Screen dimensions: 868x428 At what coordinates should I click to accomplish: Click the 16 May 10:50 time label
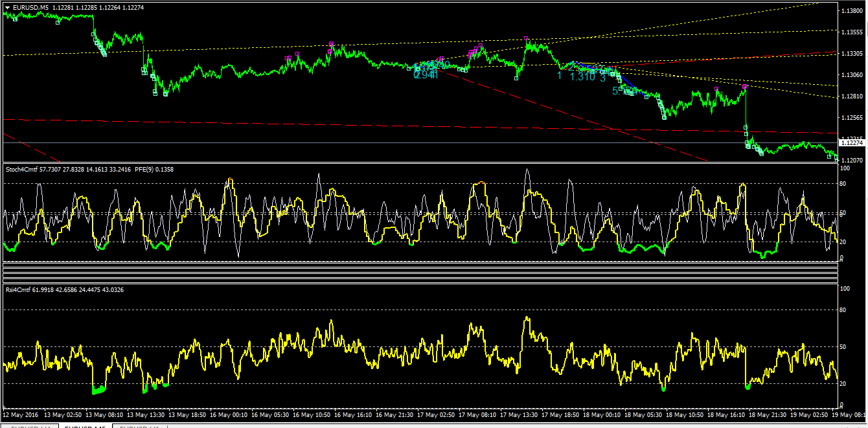click(x=312, y=414)
